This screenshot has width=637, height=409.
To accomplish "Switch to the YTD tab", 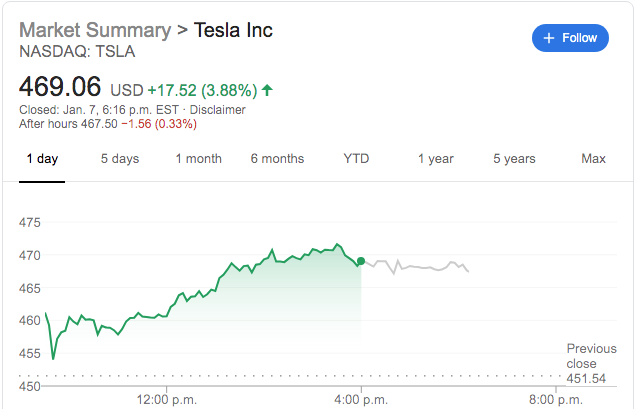I will (x=357, y=159).
